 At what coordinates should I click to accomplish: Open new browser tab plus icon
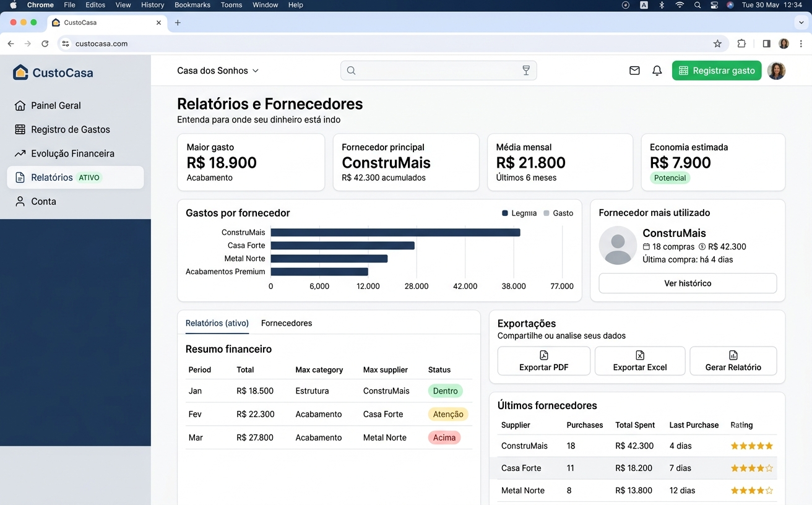tap(178, 23)
